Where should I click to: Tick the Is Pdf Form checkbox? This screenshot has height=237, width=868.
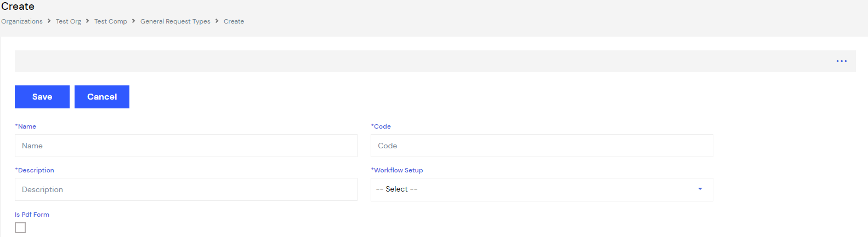point(20,228)
